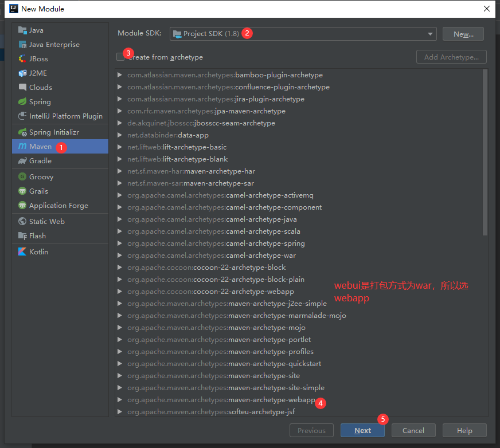Screen dimensions: 500x448
Task: Click the Next button
Action: (362, 430)
